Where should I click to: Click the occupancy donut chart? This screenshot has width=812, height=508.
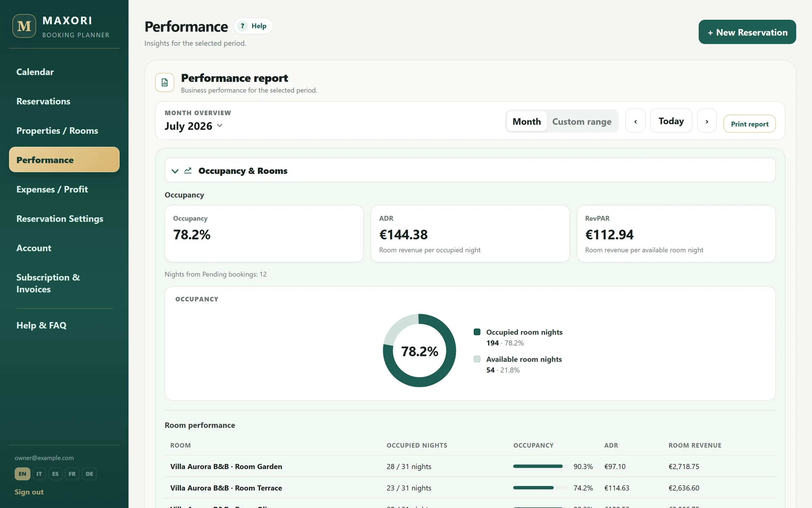[420, 351]
